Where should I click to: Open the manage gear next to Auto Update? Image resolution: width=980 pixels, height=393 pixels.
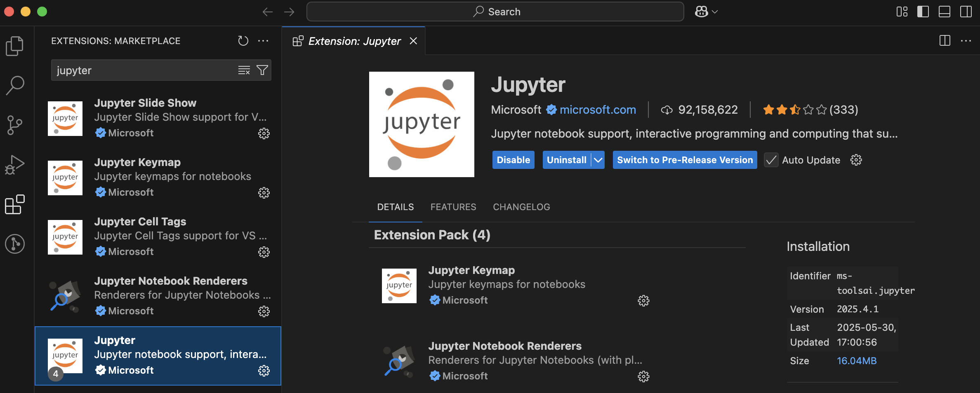tap(856, 160)
